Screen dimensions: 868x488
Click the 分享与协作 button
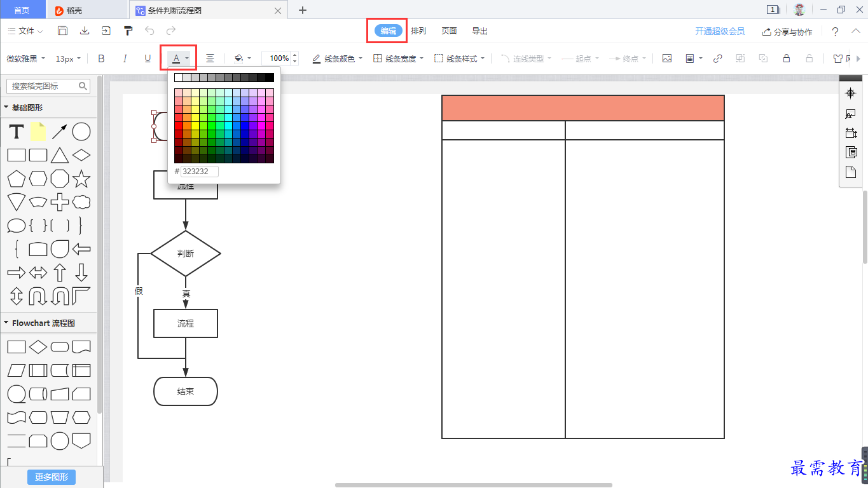point(787,31)
